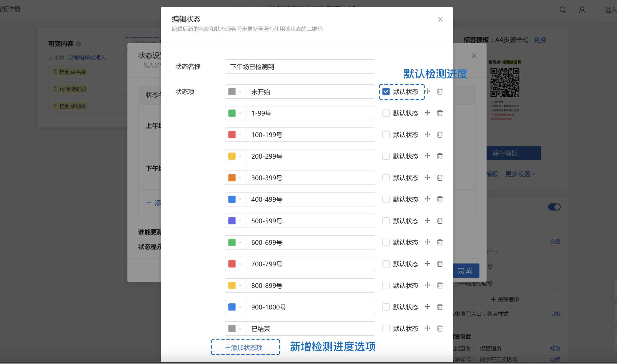This screenshot has width=617, height=364.
Task: Delete the 未开始 status item
Action: click(x=440, y=91)
